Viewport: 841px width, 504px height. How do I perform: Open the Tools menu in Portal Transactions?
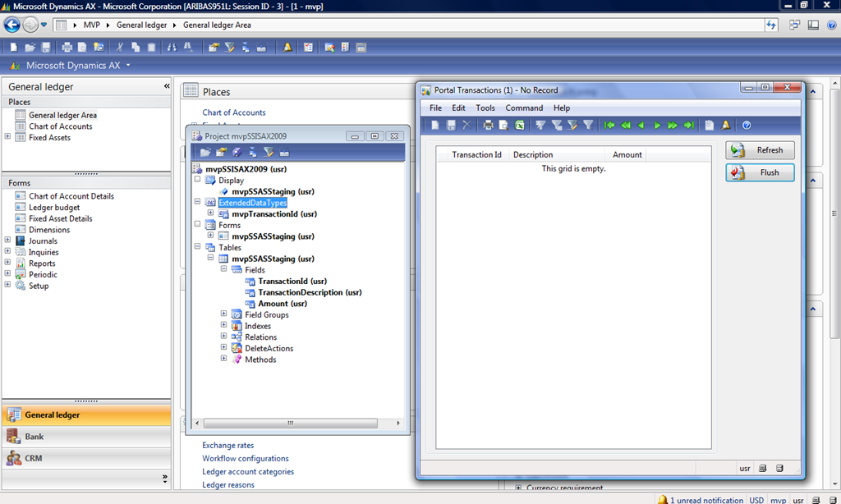[x=485, y=108]
